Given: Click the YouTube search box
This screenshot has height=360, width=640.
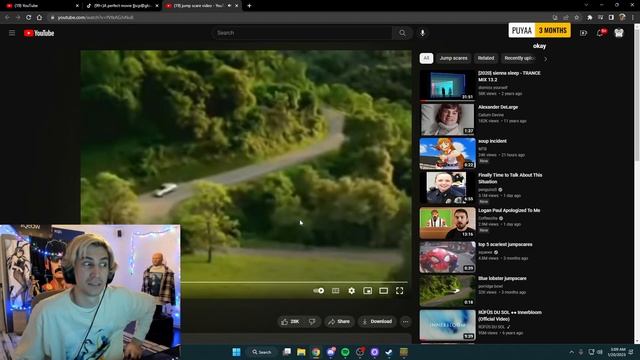Looking at the screenshot, I should 302,33.
